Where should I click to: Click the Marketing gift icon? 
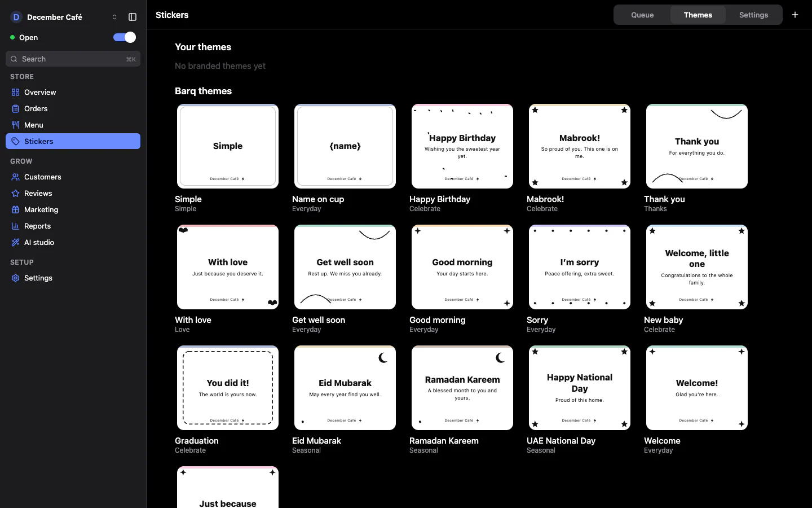coord(15,209)
